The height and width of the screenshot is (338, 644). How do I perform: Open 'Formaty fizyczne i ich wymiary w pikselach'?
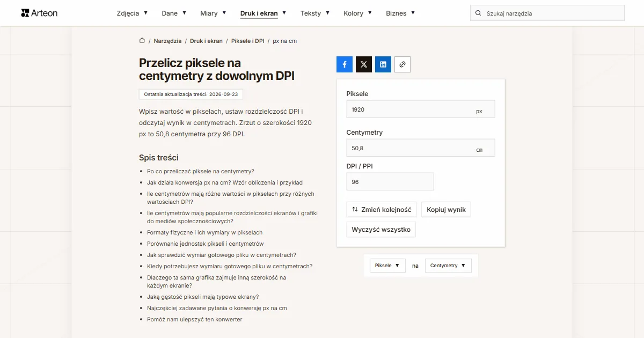pyautogui.click(x=205, y=233)
